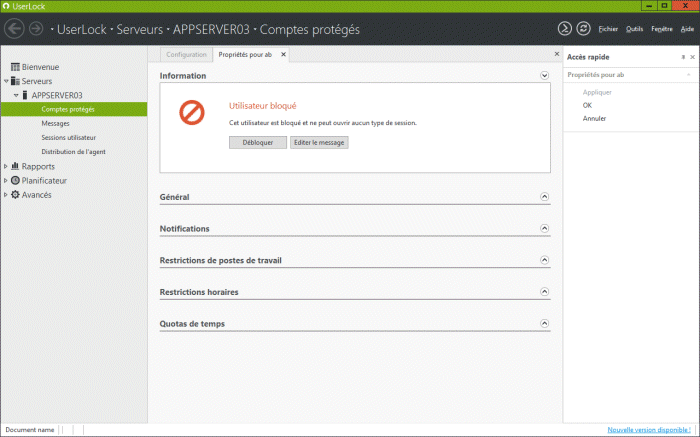The image size is (700, 437).
Task: Open the Outils menu
Action: [634, 29]
